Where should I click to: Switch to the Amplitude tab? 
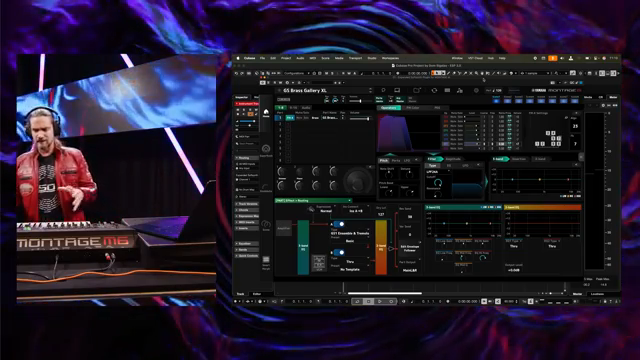click(453, 159)
